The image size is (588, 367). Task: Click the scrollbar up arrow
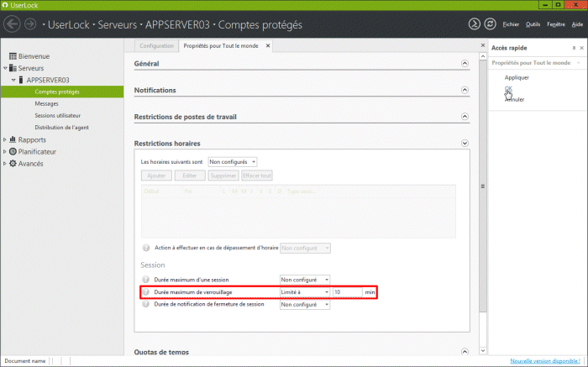[x=483, y=56]
